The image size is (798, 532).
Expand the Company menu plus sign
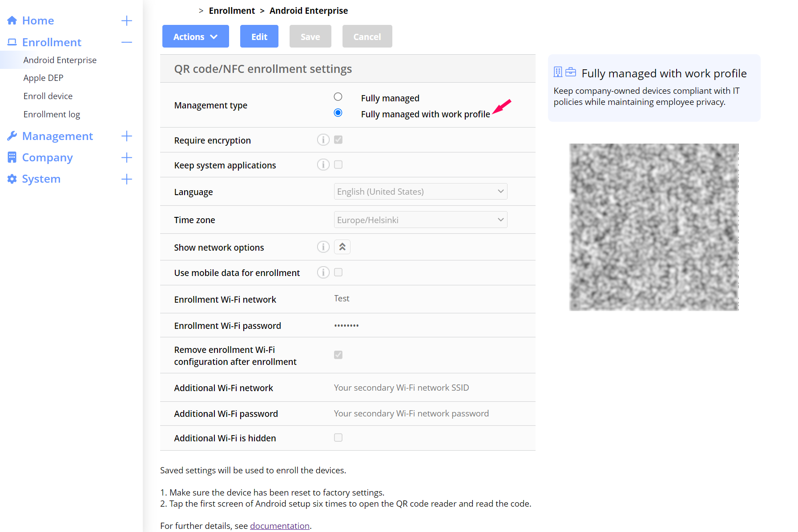127,157
